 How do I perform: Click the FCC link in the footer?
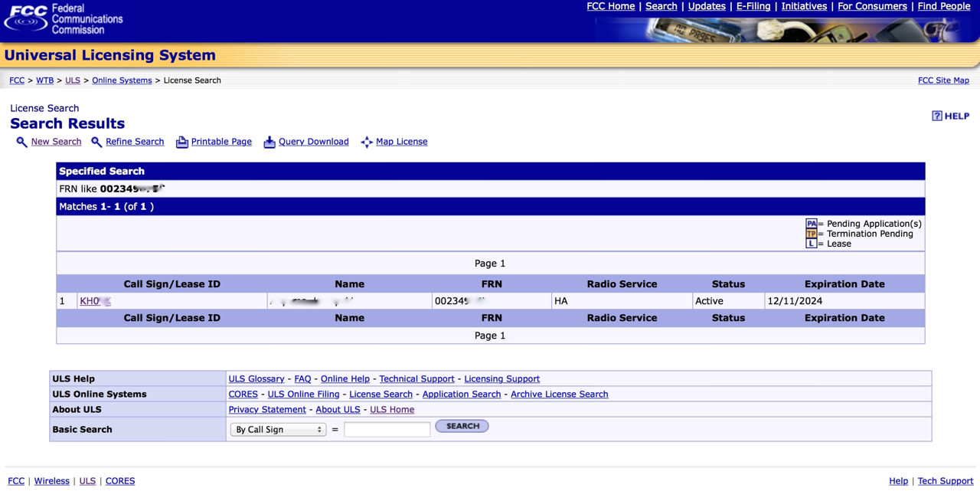pos(16,481)
